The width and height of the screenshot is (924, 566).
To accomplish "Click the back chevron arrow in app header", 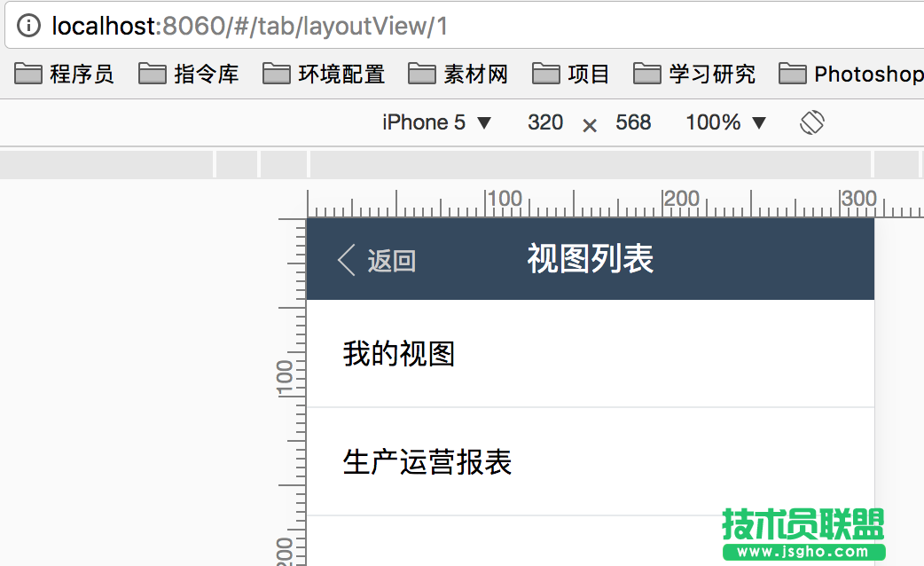I will pyautogui.click(x=347, y=260).
